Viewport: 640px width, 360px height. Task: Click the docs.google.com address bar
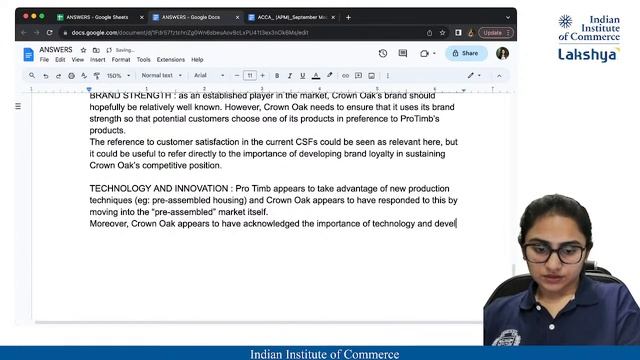coord(245,33)
